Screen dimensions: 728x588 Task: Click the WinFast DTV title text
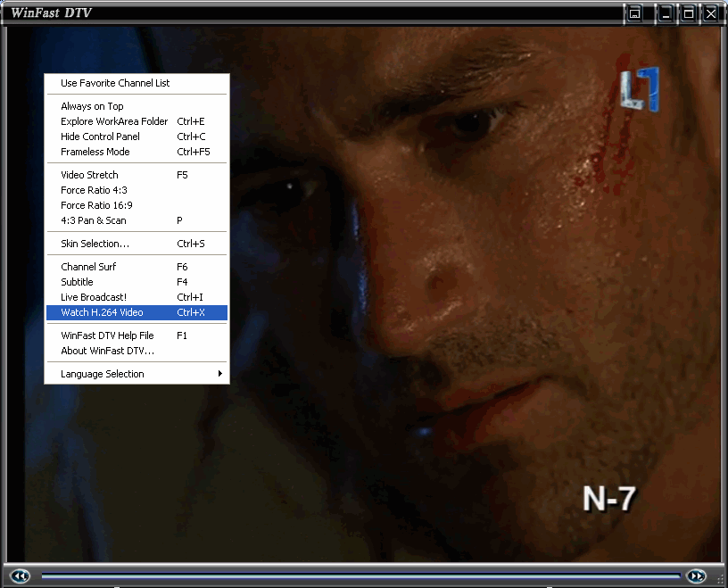click(51, 13)
